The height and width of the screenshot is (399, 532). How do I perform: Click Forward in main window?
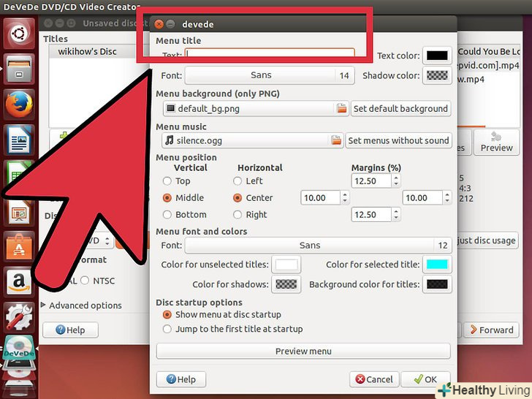492,330
